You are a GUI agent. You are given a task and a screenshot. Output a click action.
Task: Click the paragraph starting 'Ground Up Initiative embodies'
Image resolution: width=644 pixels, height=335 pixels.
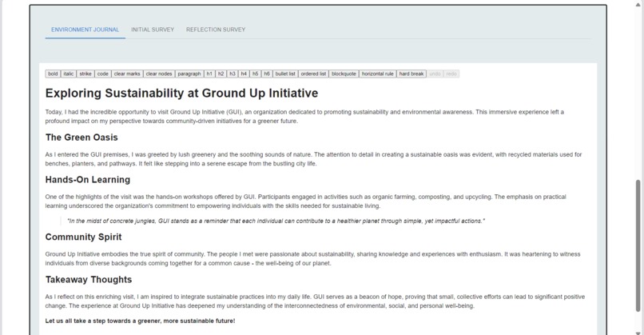pos(312,259)
